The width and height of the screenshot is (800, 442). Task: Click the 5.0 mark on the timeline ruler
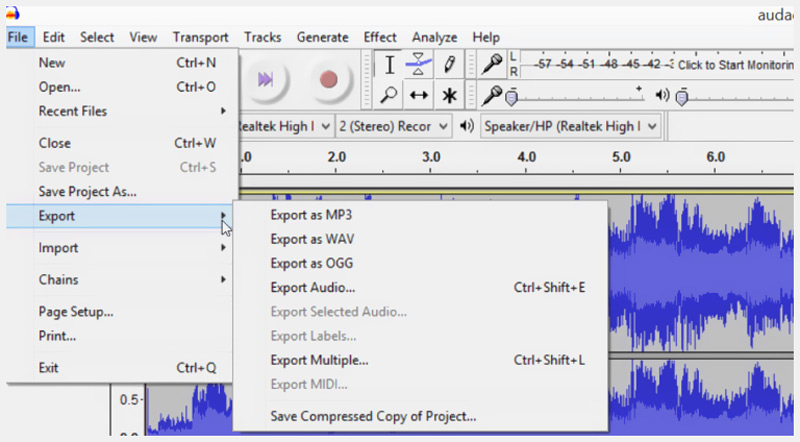pyautogui.click(x=621, y=157)
